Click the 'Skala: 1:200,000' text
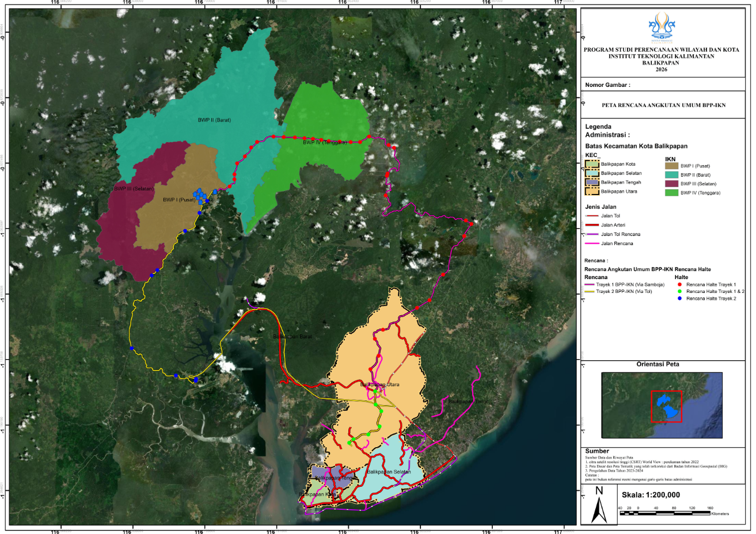Viewport: 756px width, 534px height. [x=651, y=495]
